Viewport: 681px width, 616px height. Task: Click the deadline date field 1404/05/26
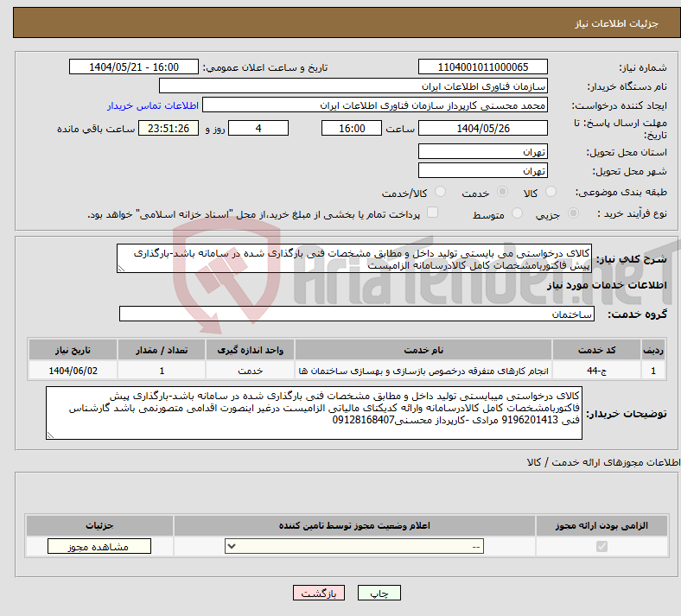483,128
